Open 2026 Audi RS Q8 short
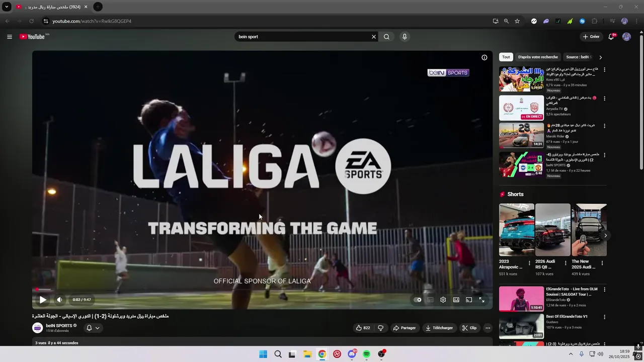This screenshot has width=644, height=362. click(552, 230)
